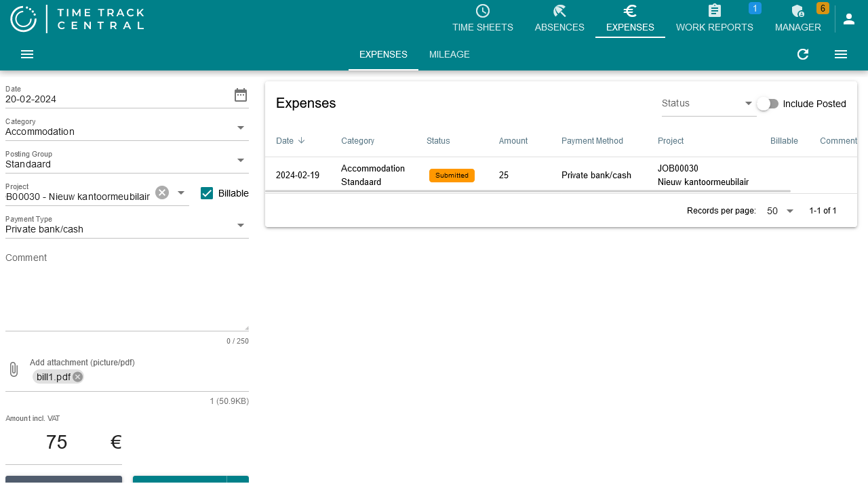Screen dimensions: 868x488
Task: Refresh the expenses list
Action: (803, 54)
